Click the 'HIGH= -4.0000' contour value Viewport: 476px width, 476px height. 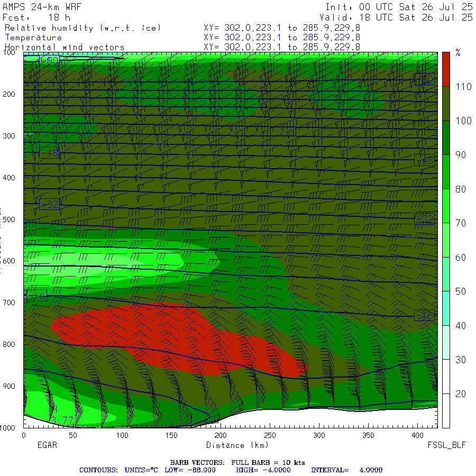263,470
